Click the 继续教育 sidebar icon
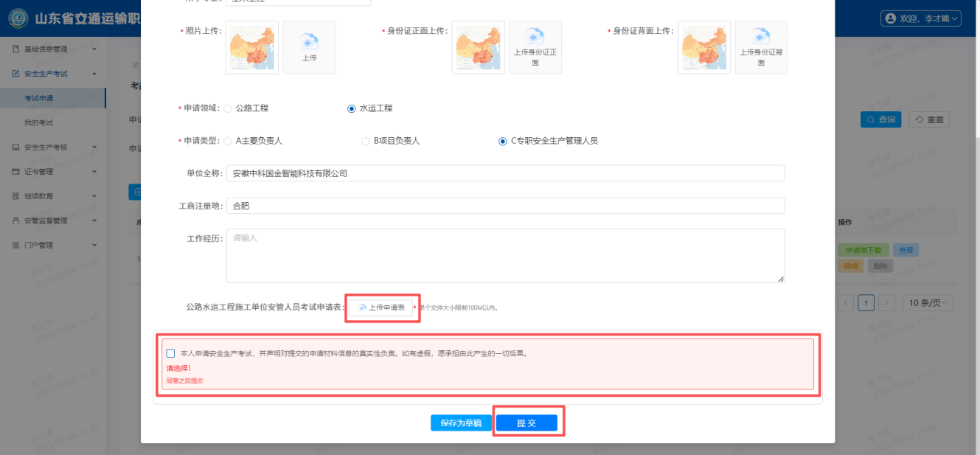 coord(15,196)
